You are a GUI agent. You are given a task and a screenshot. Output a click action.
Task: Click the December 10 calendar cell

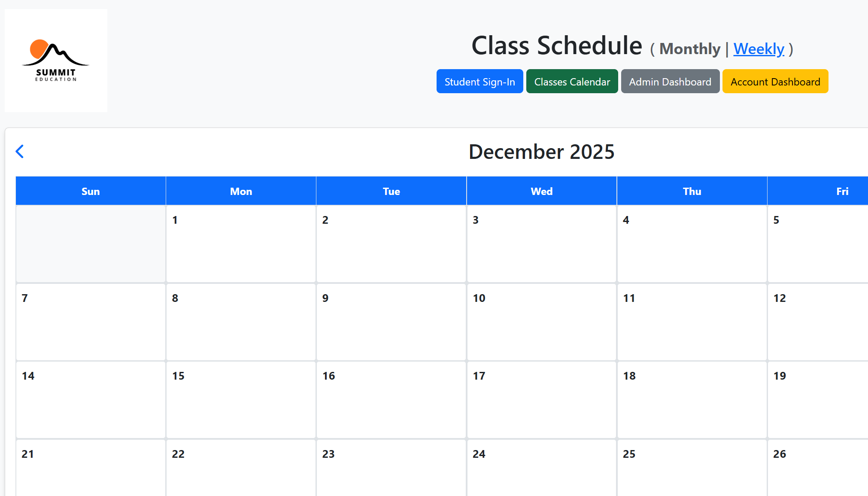click(x=541, y=322)
